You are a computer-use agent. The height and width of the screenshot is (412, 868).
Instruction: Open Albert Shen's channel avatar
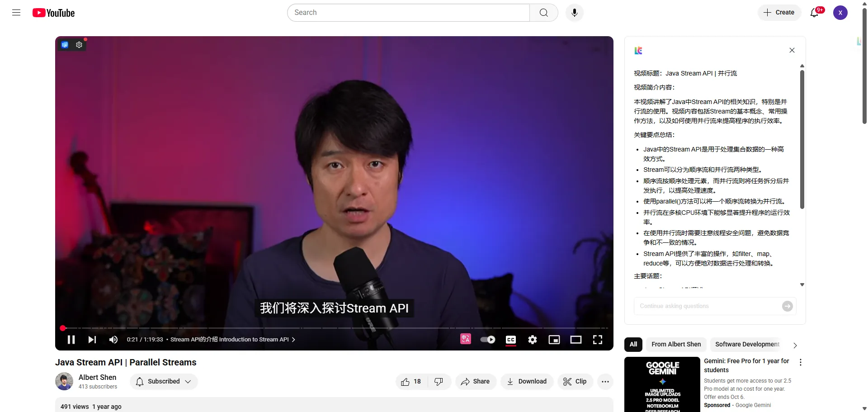coord(64,381)
